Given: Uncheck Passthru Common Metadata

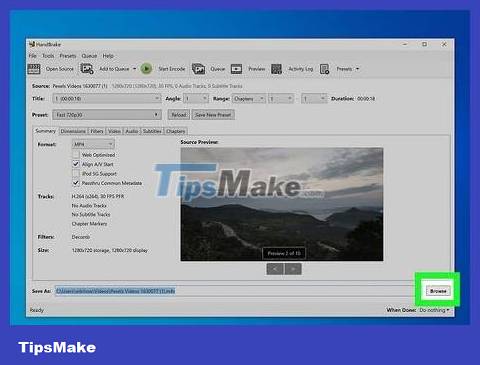Looking at the screenshot, I should tap(76, 183).
